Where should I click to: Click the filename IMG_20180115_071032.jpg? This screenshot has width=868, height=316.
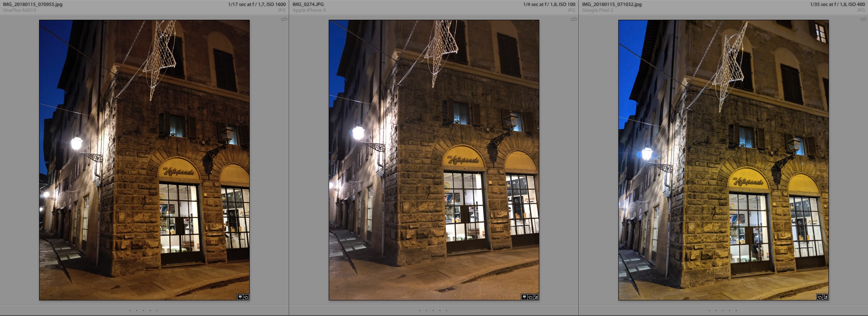(612, 4)
